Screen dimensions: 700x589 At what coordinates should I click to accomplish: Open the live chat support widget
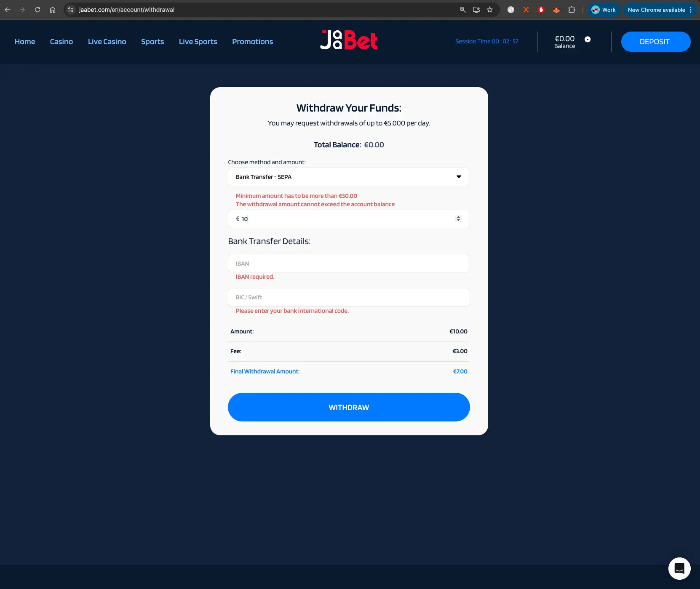click(x=679, y=568)
